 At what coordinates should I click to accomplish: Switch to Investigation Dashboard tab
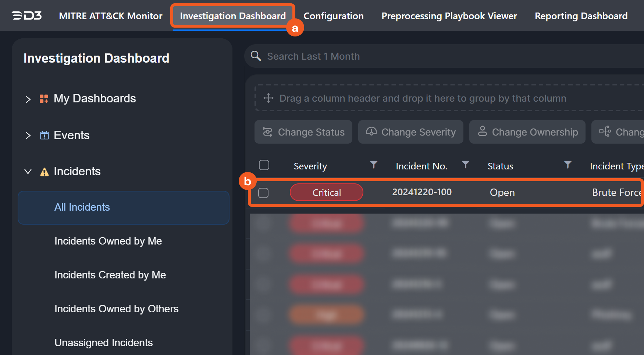tap(233, 16)
